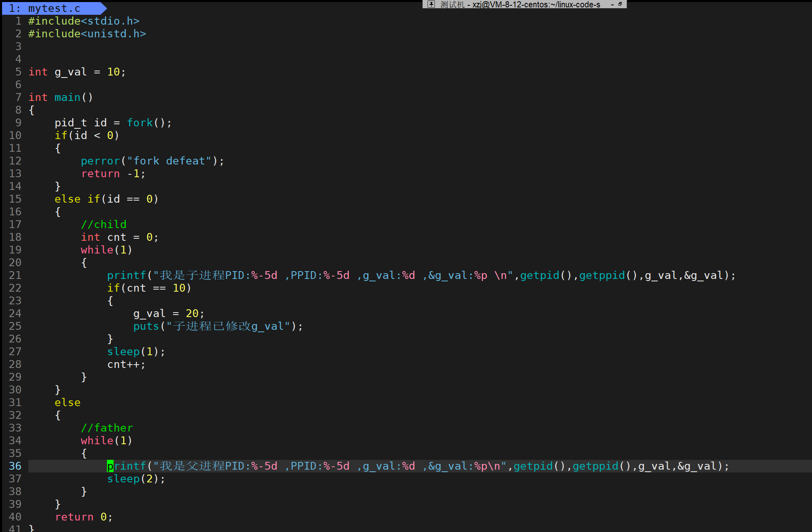Click the green cursor block on line 36

click(x=110, y=466)
